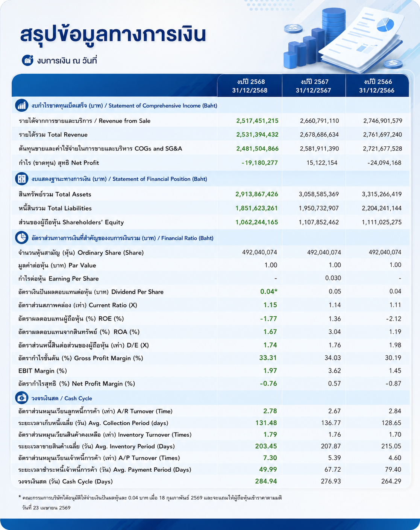420x530 pixels.
Task: Click the สรุปข้อมูลทางการเงิน title
Action: pos(113,35)
